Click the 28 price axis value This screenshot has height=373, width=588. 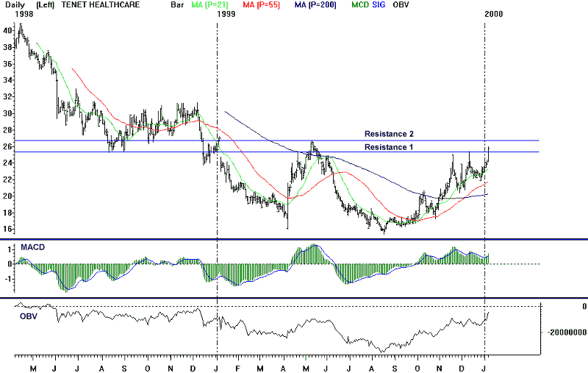7,129
